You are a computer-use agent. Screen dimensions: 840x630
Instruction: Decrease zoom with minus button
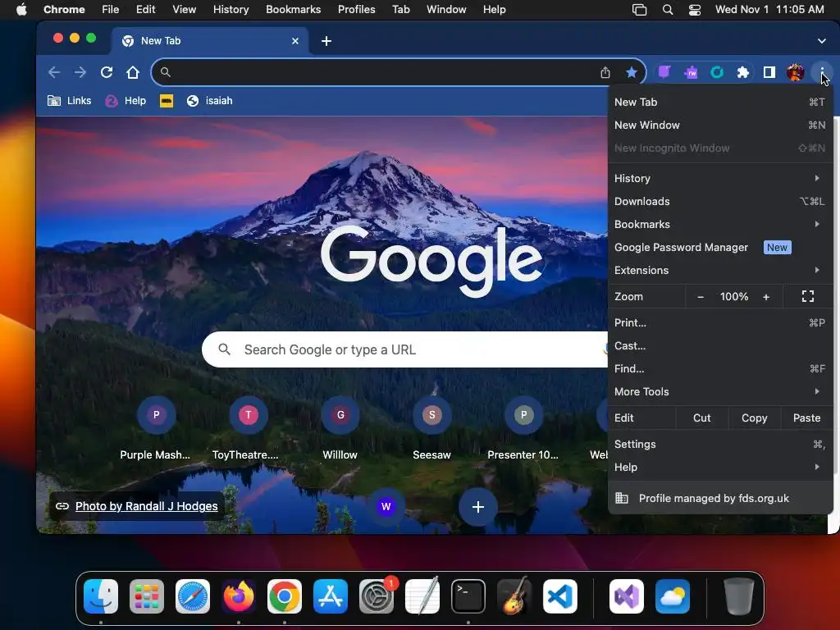(701, 297)
